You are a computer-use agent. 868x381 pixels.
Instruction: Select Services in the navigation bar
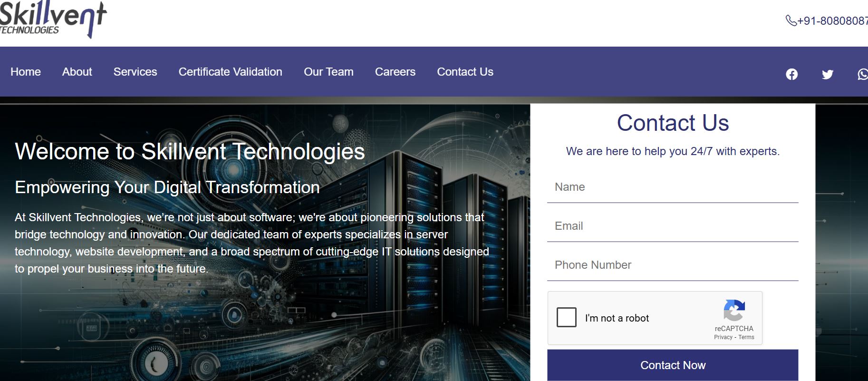[x=135, y=72]
